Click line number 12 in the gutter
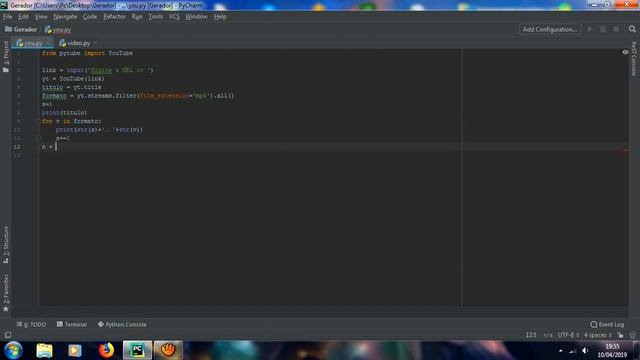The height and width of the screenshot is (360, 640). click(17, 147)
